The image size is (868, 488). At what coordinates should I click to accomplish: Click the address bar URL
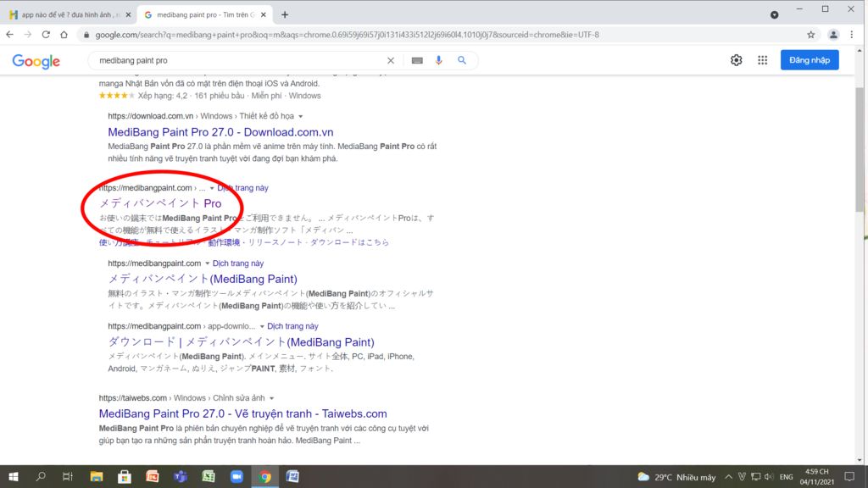pos(347,34)
